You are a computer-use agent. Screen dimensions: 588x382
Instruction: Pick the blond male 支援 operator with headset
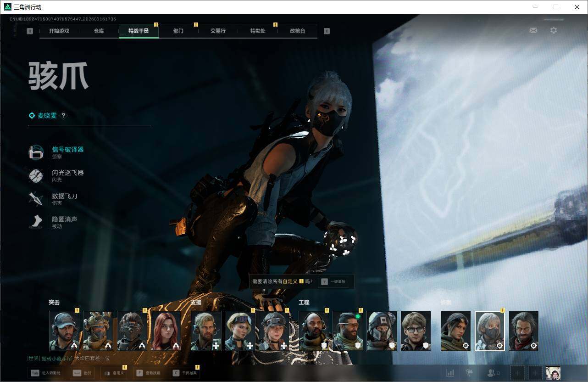point(206,331)
